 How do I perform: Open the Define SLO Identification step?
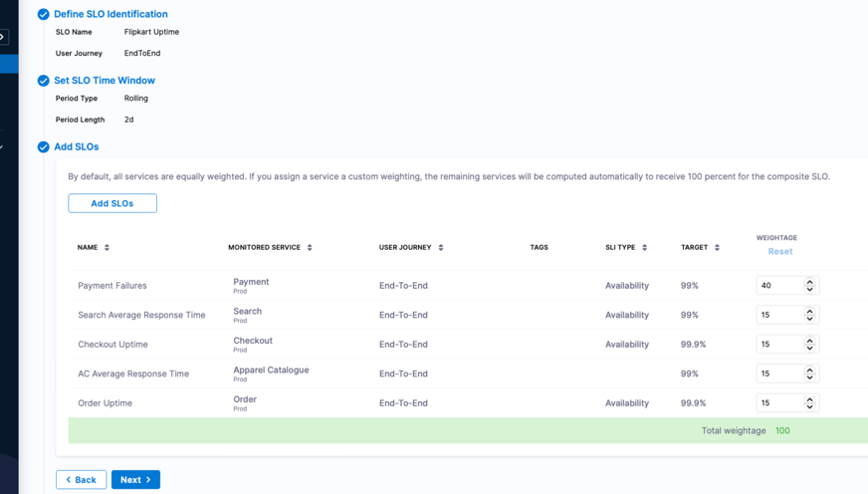(x=110, y=14)
